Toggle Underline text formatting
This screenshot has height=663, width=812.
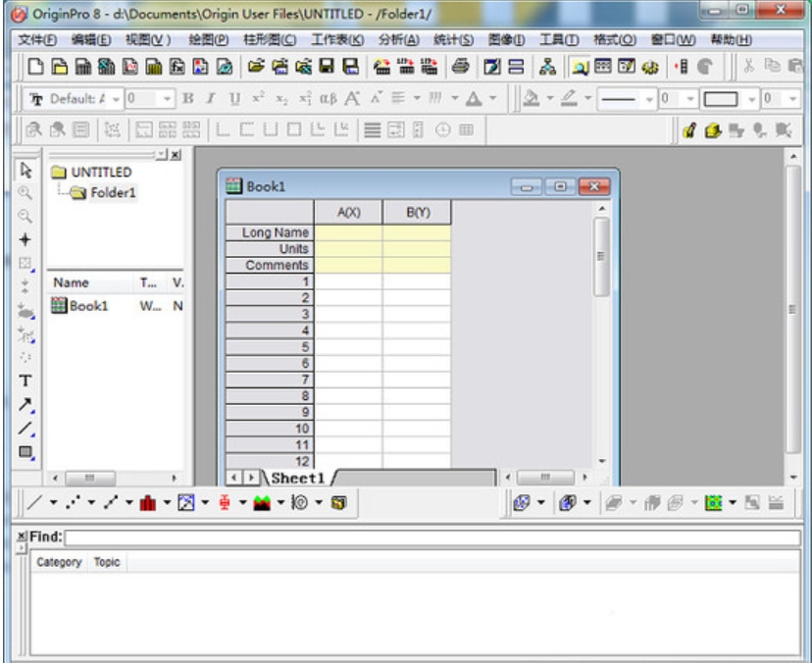pos(235,98)
